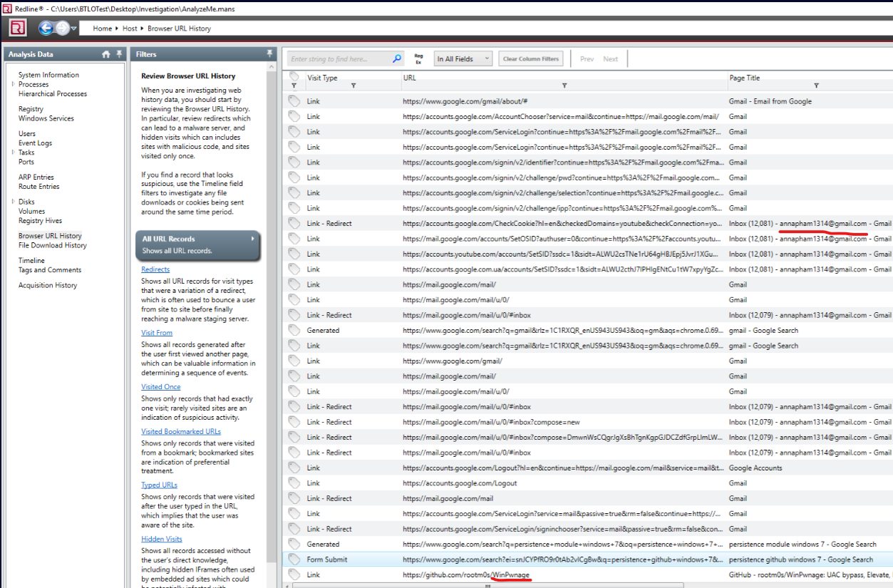Viewport: 893px width, 588px height.
Task: Select Browser URL History in the breadcrumb
Action: tap(179, 29)
